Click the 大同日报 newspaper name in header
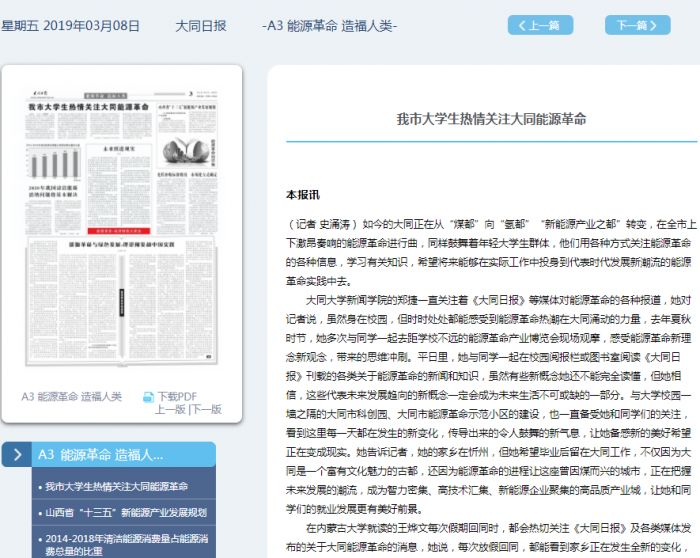The height and width of the screenshot is (558, 700). click(202, 25)
